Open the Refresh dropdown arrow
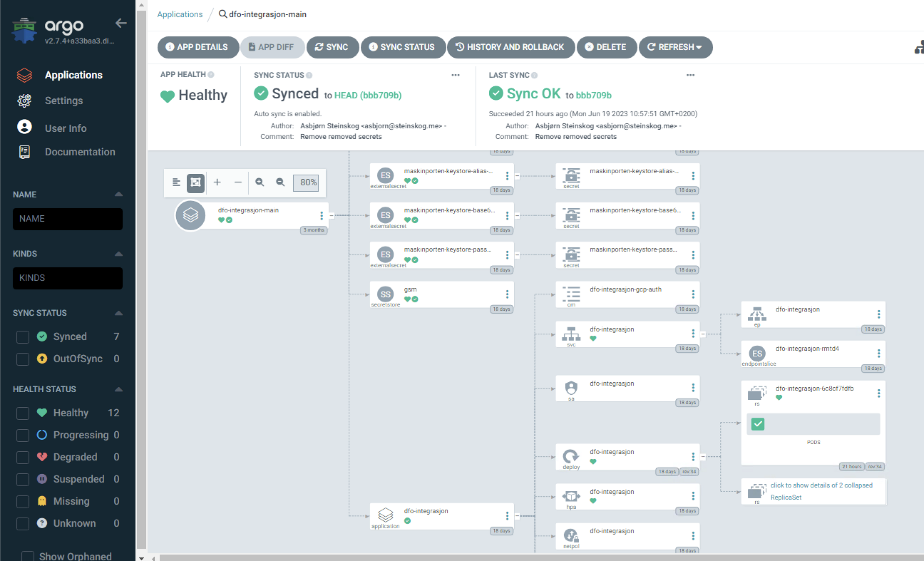The width and height of the screenshot is (924, 561). tap(699, 47)
